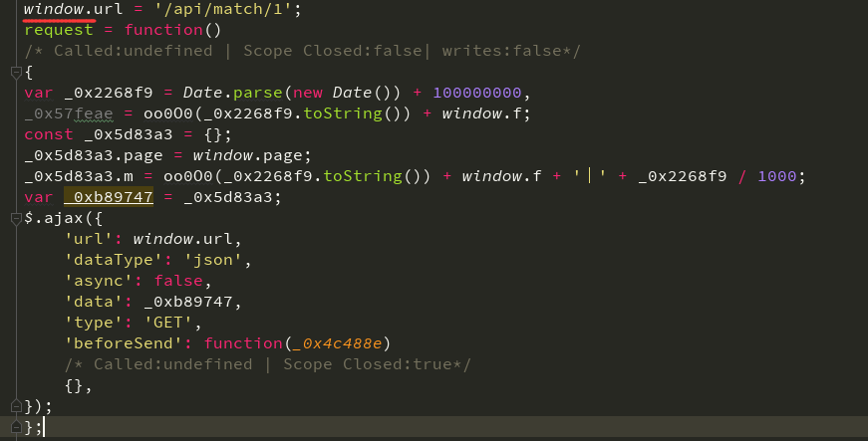Click the highlighted _0xb89747 variable declaration
868x441 pixels.
[108, 197]
